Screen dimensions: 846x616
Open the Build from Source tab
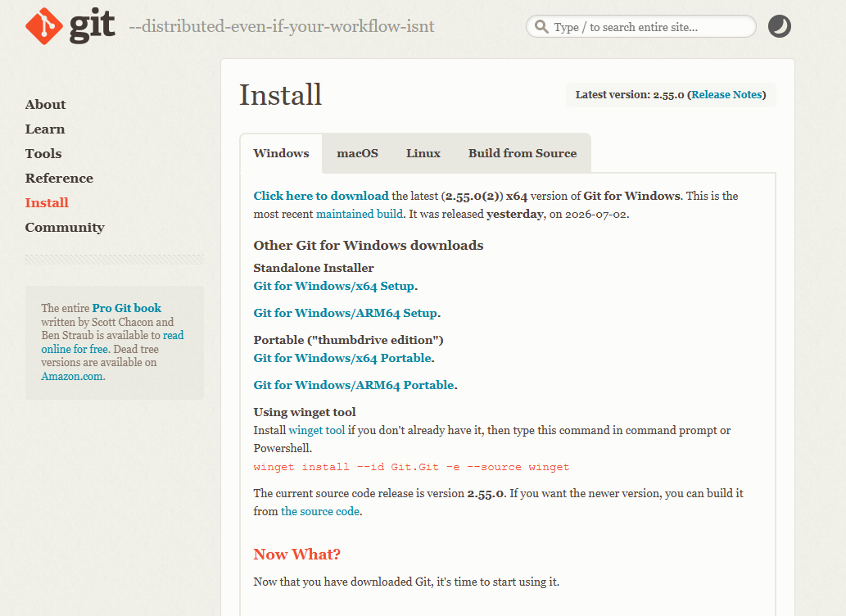pos(523,153)
